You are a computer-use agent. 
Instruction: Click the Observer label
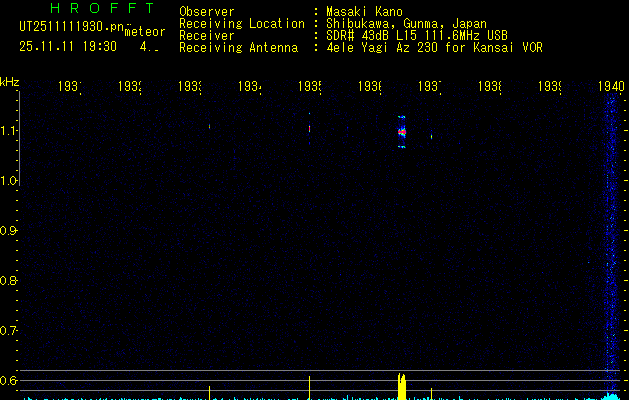point(207,12)
